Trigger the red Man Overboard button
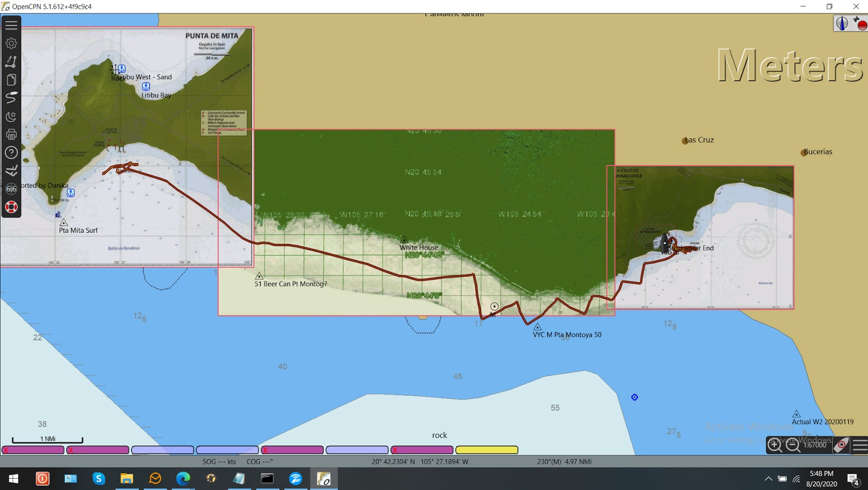Viewport: 868px width, 490px height. 11,207
